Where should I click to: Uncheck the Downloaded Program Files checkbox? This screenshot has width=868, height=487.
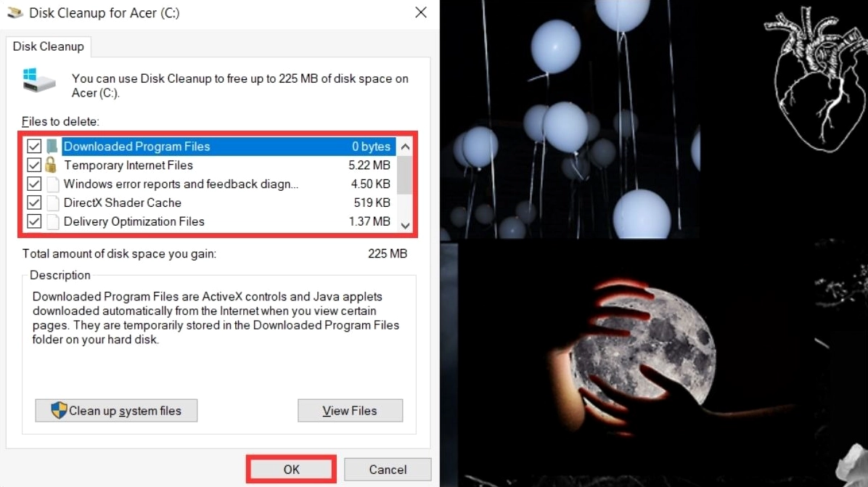(34, 146)
